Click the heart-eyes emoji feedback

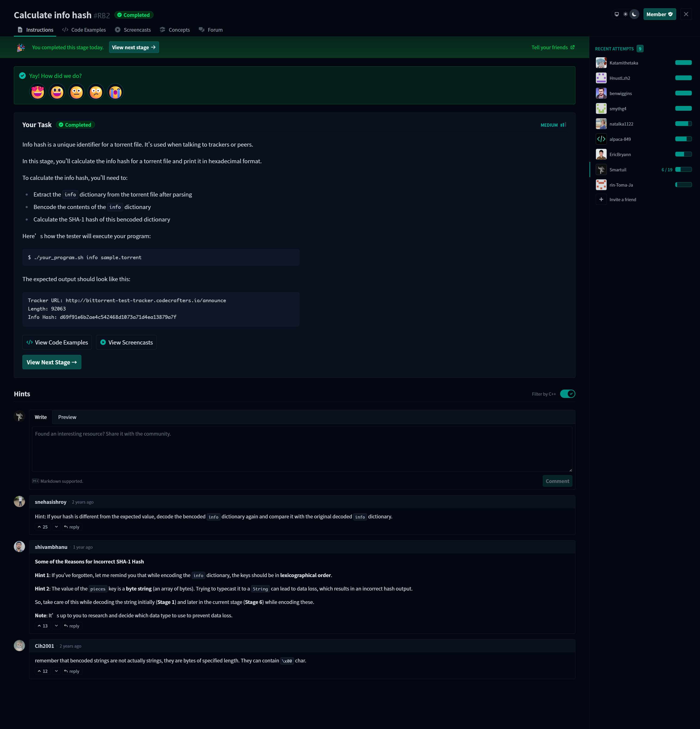click(38, 92)
